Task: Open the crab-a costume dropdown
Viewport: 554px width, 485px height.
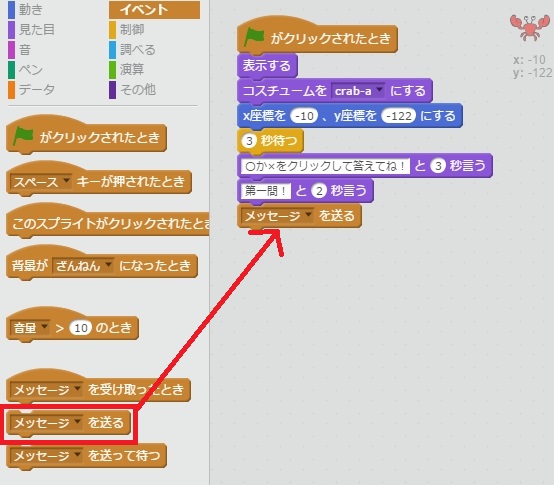Action: [x=359, y=91]
